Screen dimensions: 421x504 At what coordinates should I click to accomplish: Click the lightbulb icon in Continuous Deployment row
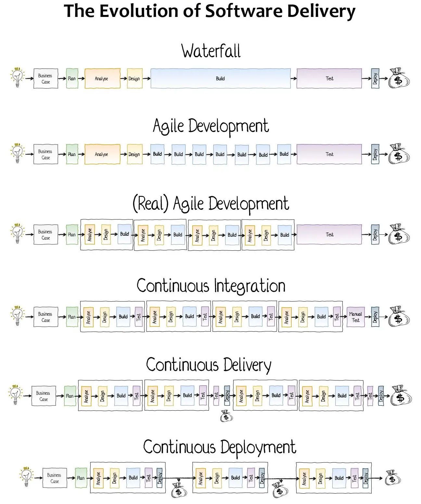(x=26, y=477)
